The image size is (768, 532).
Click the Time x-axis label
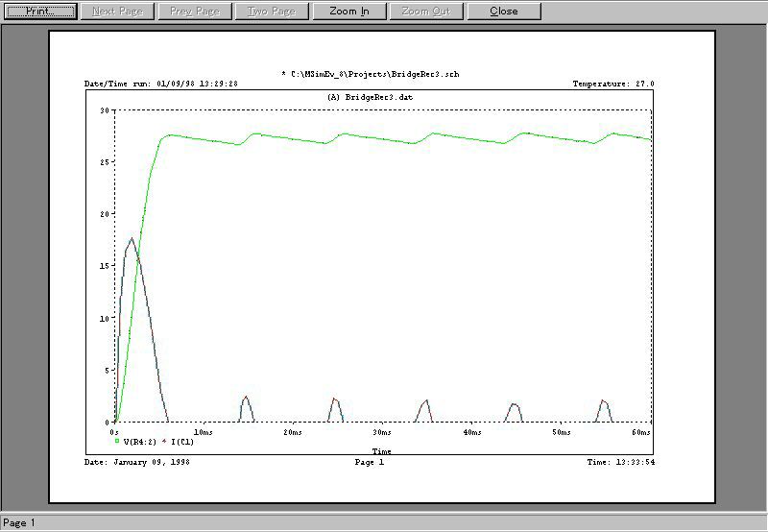pyautogui.click(x=381, y=450)
